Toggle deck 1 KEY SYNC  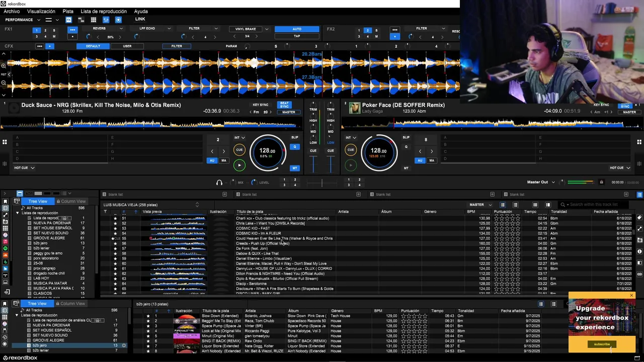coord(261,105)
